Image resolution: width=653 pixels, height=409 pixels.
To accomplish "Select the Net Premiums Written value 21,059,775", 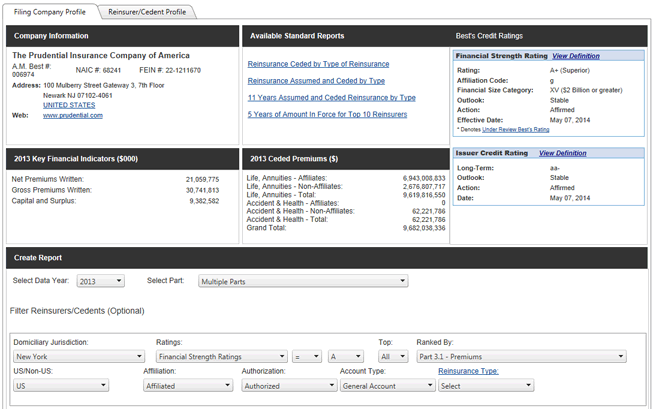I will tap(202, 180).
